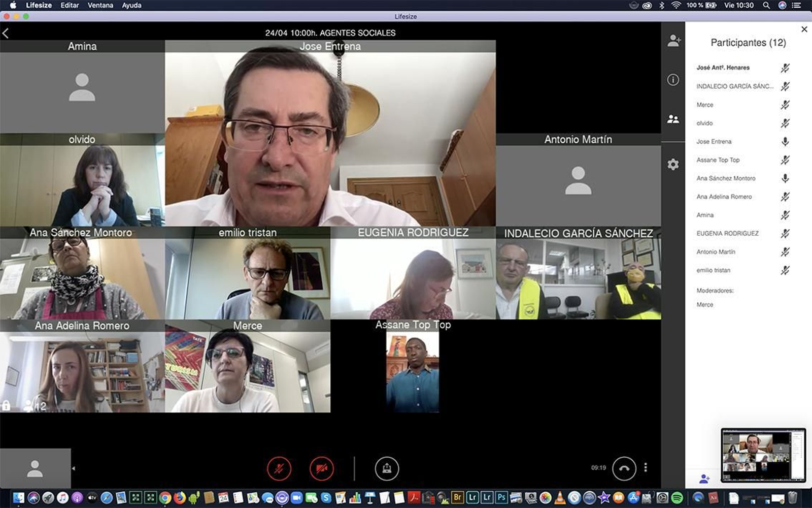This screenshot has width=812, height=508.
Task: Close the Participantes panel
Action: (804, 29)
